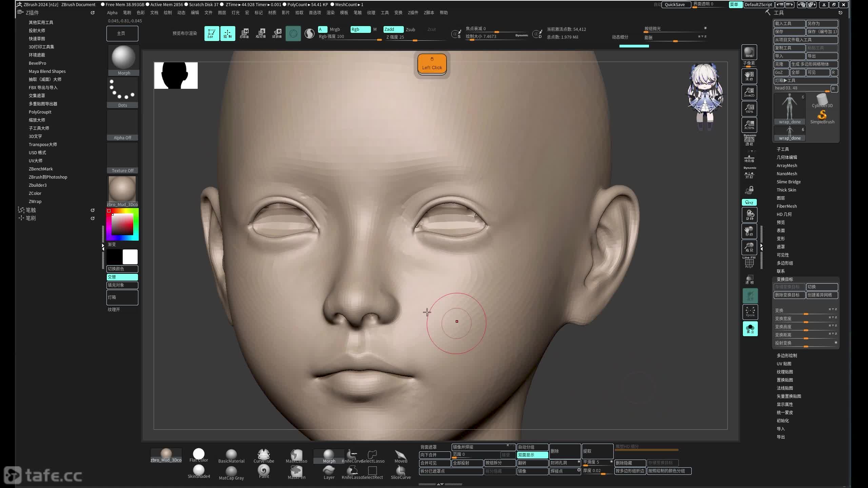
Task: Click the Xpose icon
Action: 750,312
